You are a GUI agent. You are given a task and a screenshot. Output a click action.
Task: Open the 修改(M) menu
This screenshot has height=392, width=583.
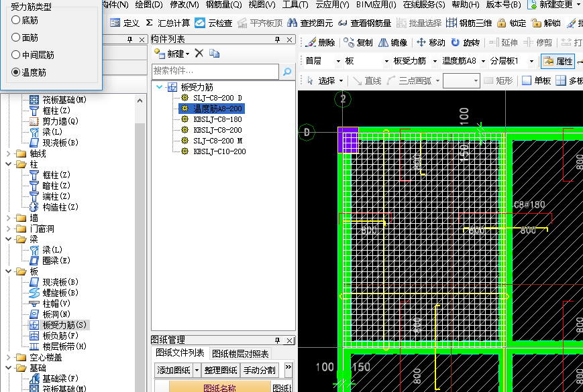coord(184,5)
